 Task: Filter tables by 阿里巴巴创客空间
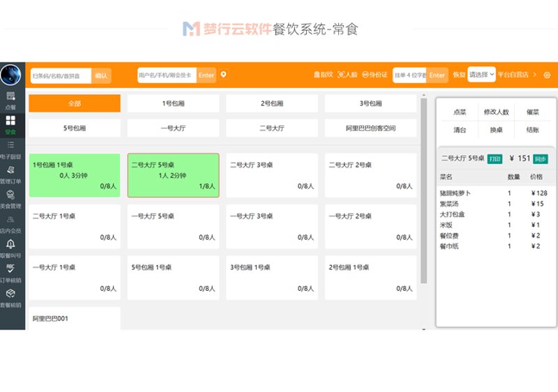[x=370, y=128]
